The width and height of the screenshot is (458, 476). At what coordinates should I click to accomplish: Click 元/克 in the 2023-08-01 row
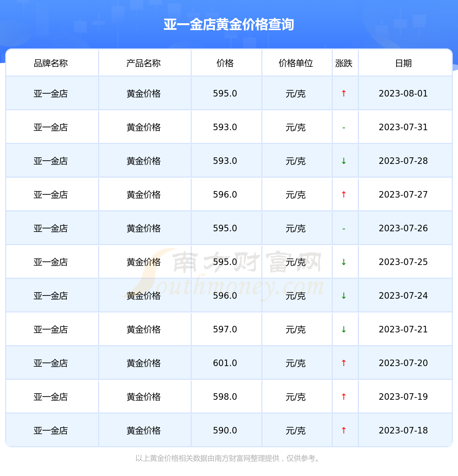(296, 94)
